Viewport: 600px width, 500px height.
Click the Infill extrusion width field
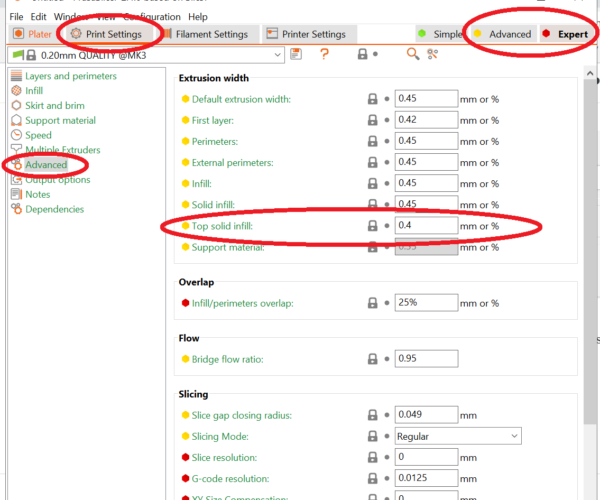point(426,183)
